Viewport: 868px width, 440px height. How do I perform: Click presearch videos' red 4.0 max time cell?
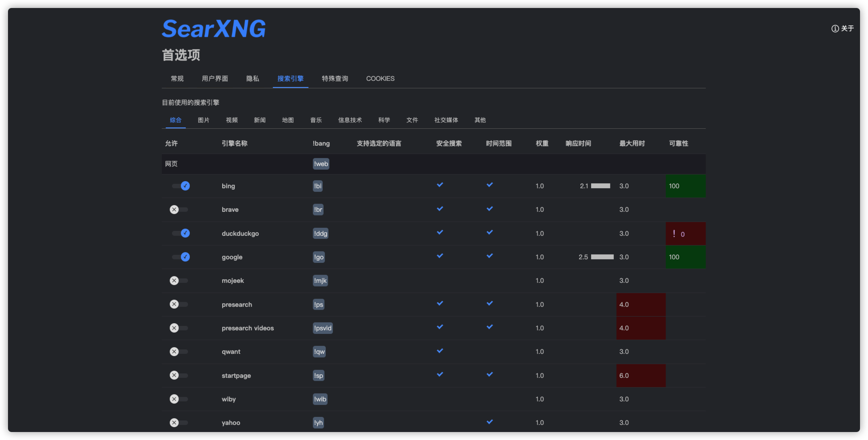641,328
